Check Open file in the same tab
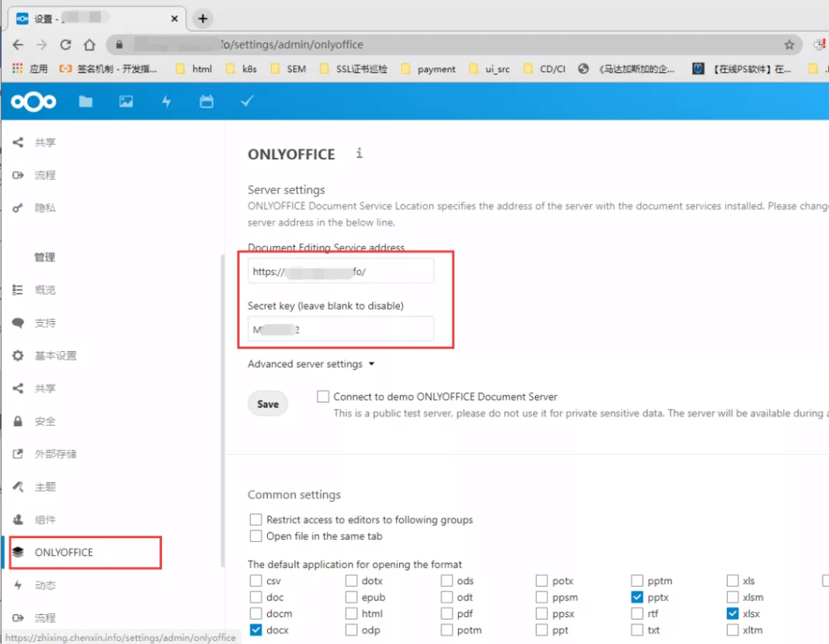The height and width of the screenshot is (644, 829). click(256, 536)
